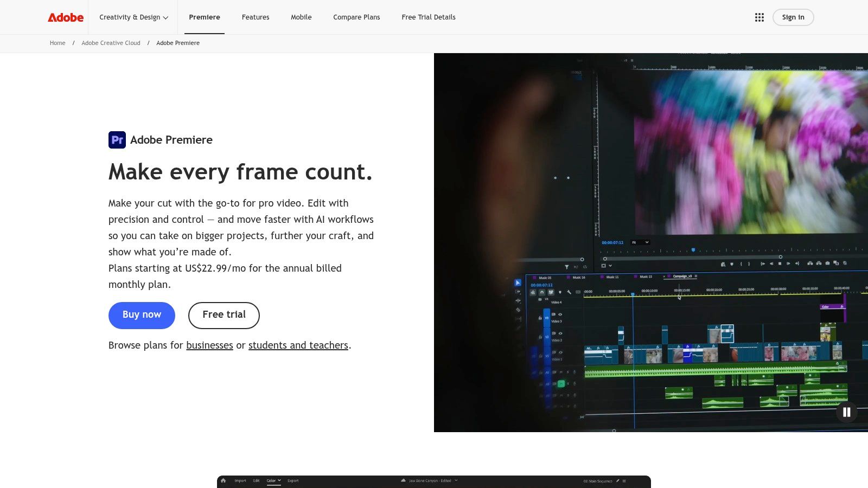
Task: Click the Sign in button
Action: [x=793, y=17]
